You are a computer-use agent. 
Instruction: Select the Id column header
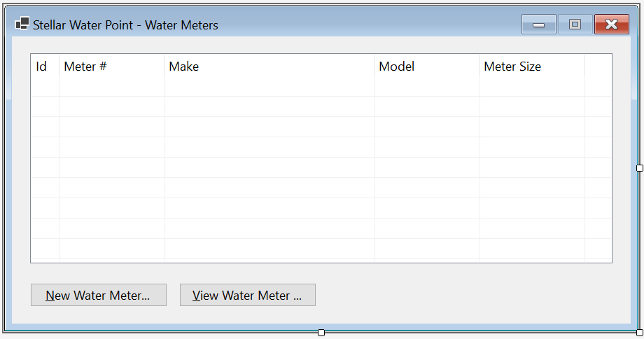[x=45, y=66]
